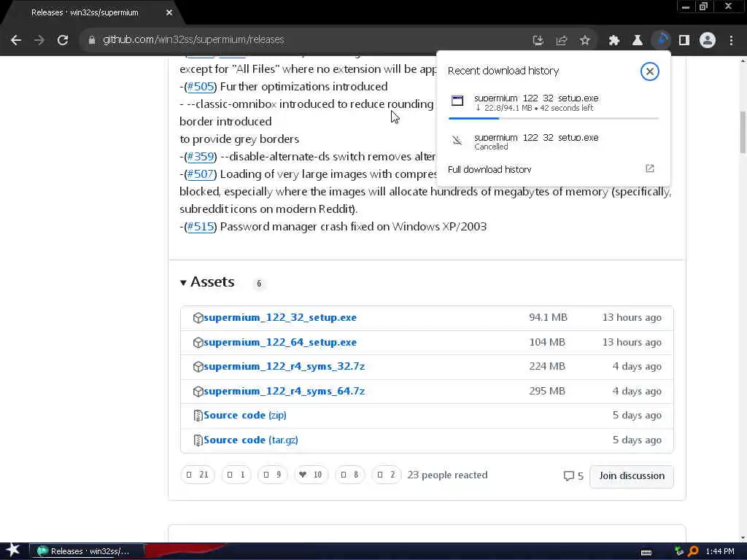Open issue link #515
The width and height of the screenshot is (747, 560).
coord(201,227)
